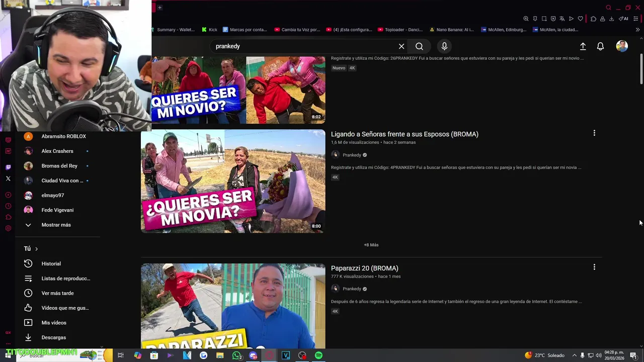This screenshot has width=644, height=362.
Task: Open the ad blocker shield icon
Action: 553,19
